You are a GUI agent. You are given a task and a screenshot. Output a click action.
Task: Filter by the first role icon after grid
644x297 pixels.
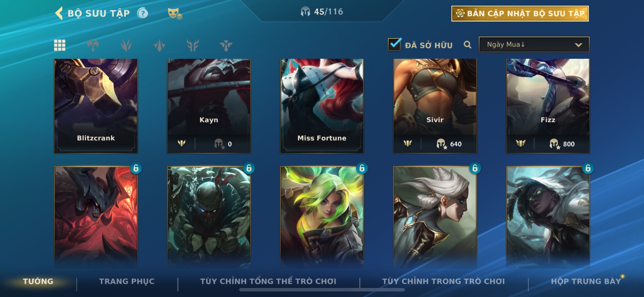coord(93,45)
